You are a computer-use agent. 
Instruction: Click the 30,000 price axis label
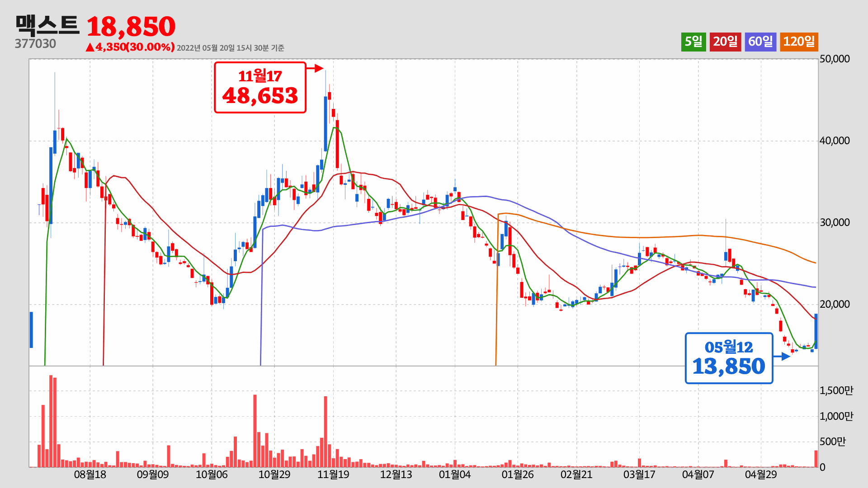point(835,222)
